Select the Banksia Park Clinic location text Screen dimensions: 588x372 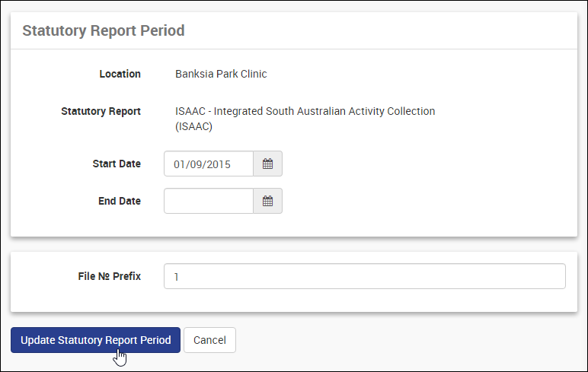[221, 74]
